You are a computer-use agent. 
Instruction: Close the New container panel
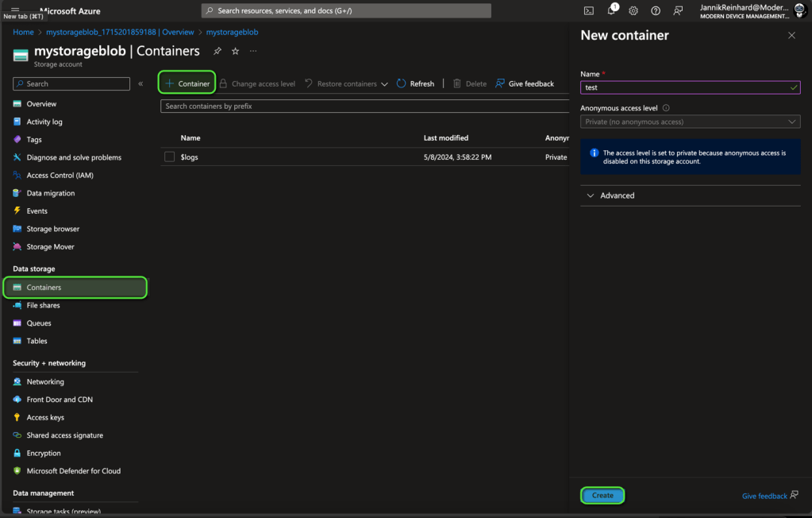pyautogui.click(x=791, y=36)
